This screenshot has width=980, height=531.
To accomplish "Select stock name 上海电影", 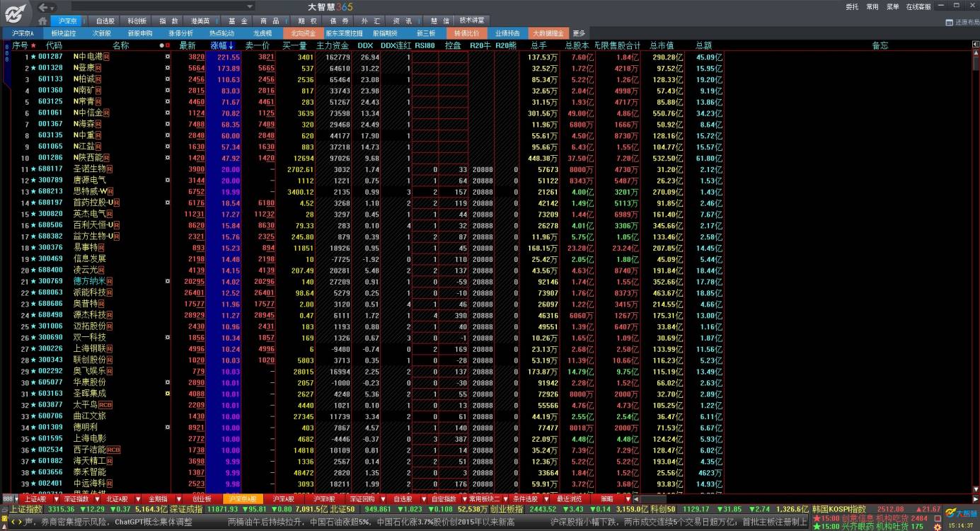I will tap(90, 438).
